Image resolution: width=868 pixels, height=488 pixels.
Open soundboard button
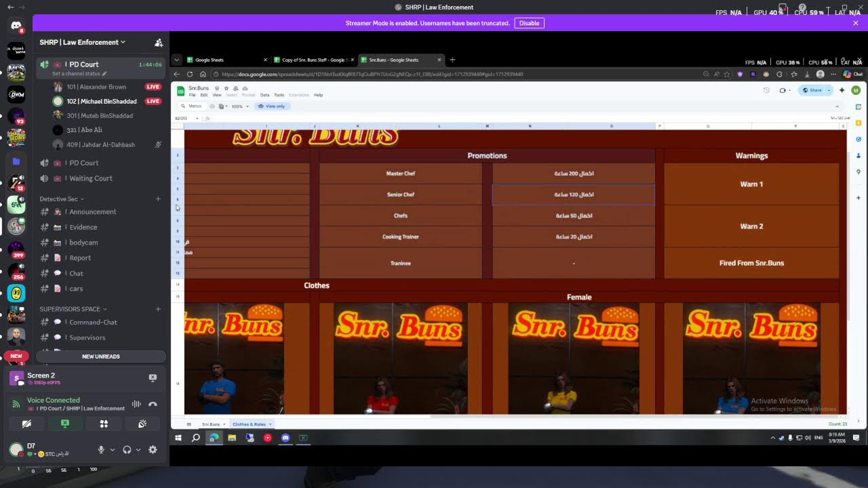point(142,424)
